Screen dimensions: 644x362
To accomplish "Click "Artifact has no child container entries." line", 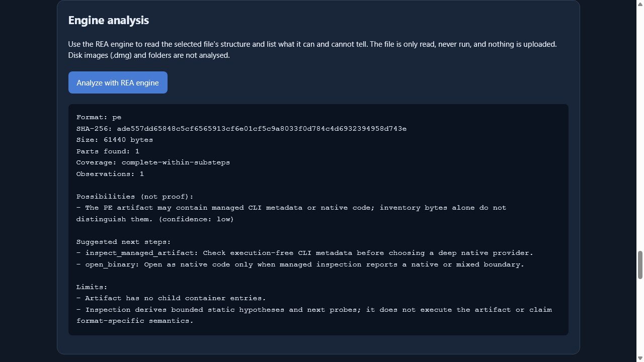I will click(171, 298).
